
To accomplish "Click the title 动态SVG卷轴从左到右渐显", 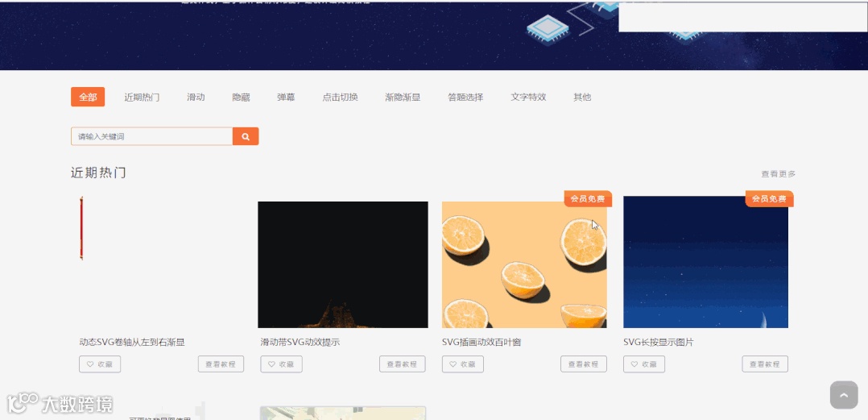I will pos(132,343).
